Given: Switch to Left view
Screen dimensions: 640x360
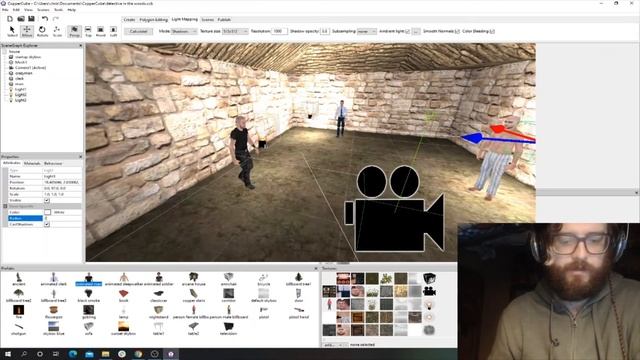Looking at the screenshot, I should (113, 31).
